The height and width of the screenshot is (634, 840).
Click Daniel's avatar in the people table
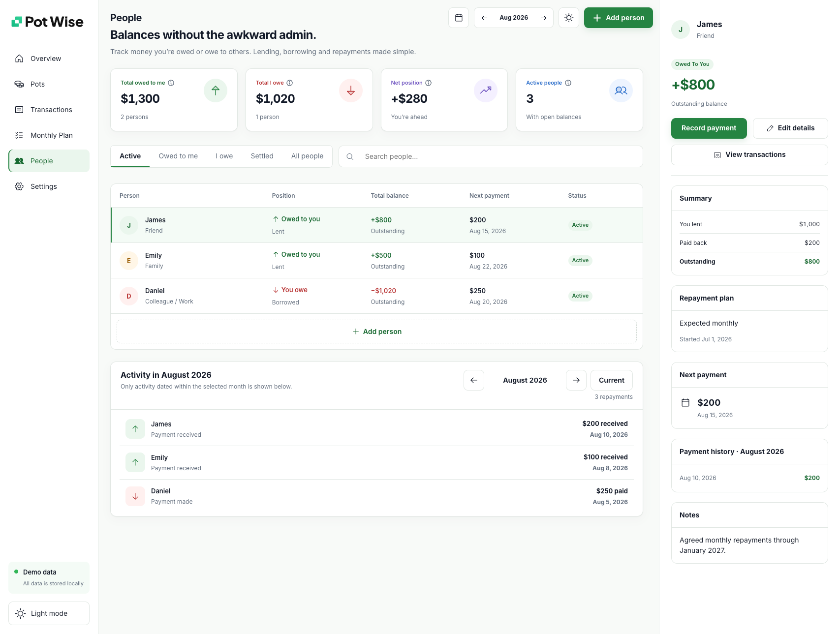coord(129,296)
